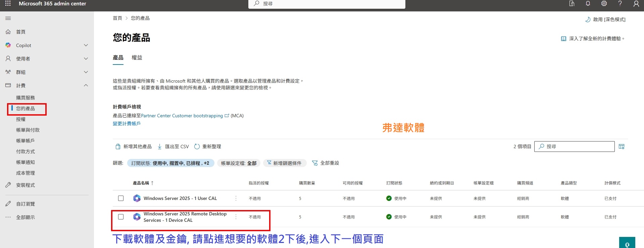Switch to the 權益 tab
The image size is (644, 248).
pyautogui.click(x=137, y=58)
